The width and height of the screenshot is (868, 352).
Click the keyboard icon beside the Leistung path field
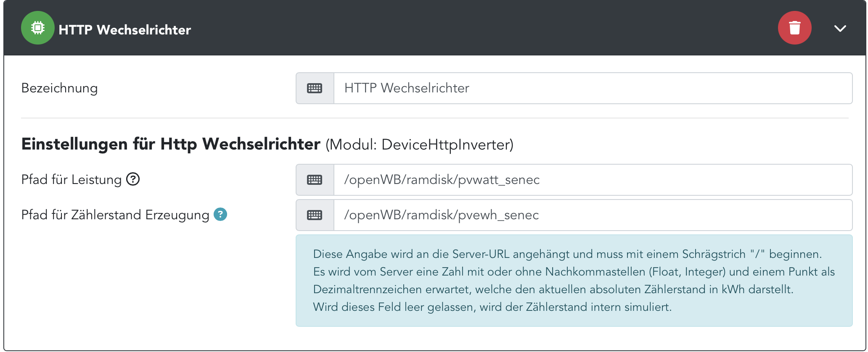coord(315,180)
